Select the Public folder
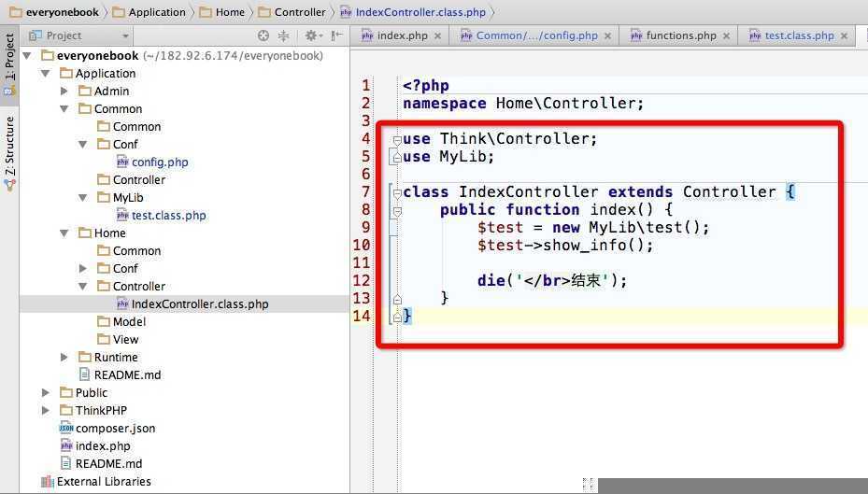The width and height of the screenshot is (868, 494). (x=83, y=393)
